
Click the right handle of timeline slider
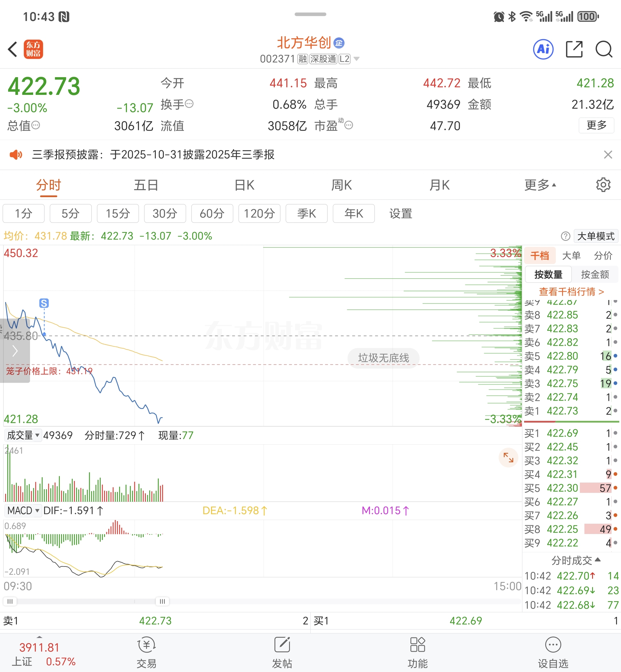tap(162, 601)
